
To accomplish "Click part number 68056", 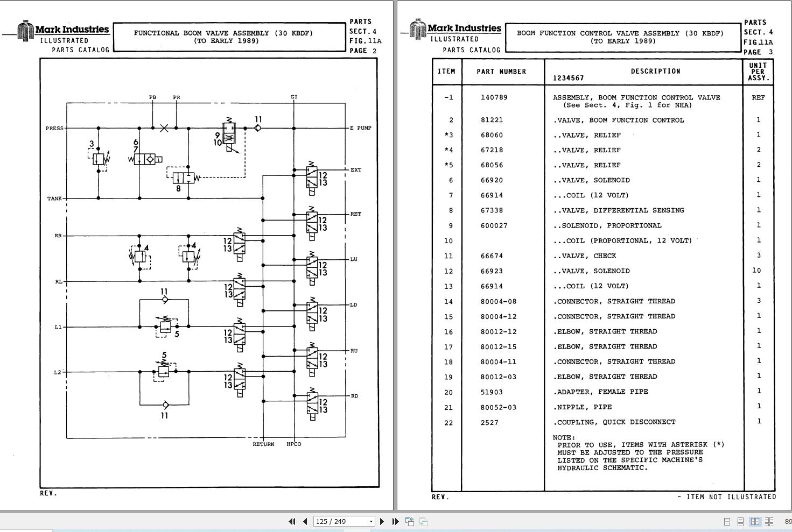I will (492, 165).
